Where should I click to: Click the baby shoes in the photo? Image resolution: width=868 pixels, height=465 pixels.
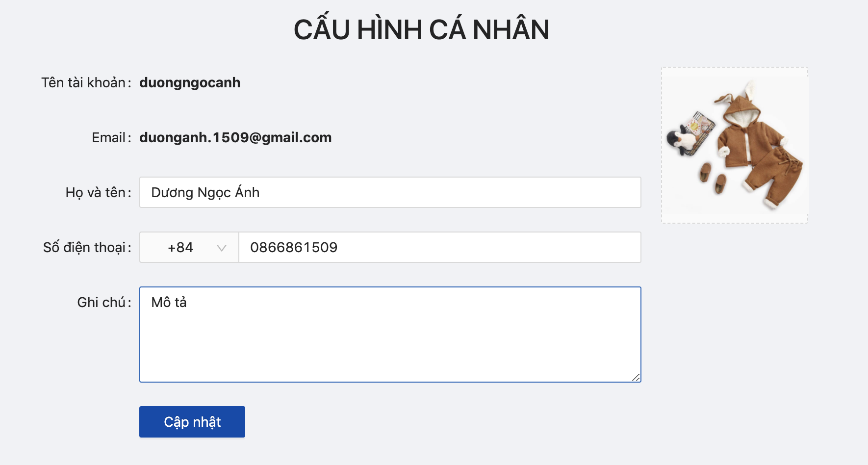point(713,178)
